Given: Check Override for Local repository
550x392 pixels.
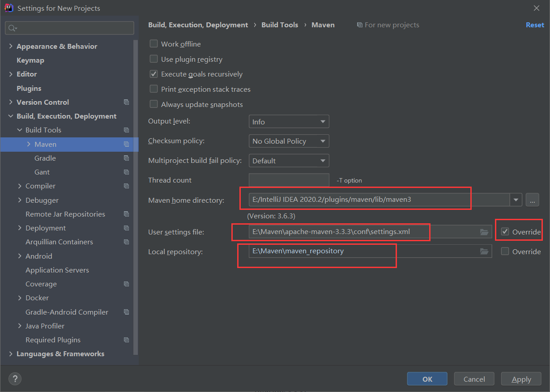Looking at the screenshot, I should tap(505, 251).
